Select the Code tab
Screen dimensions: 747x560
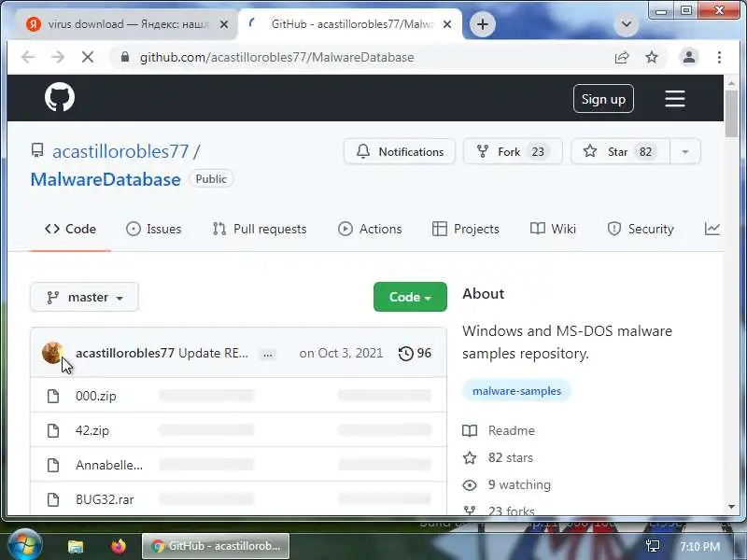point(71,229)
